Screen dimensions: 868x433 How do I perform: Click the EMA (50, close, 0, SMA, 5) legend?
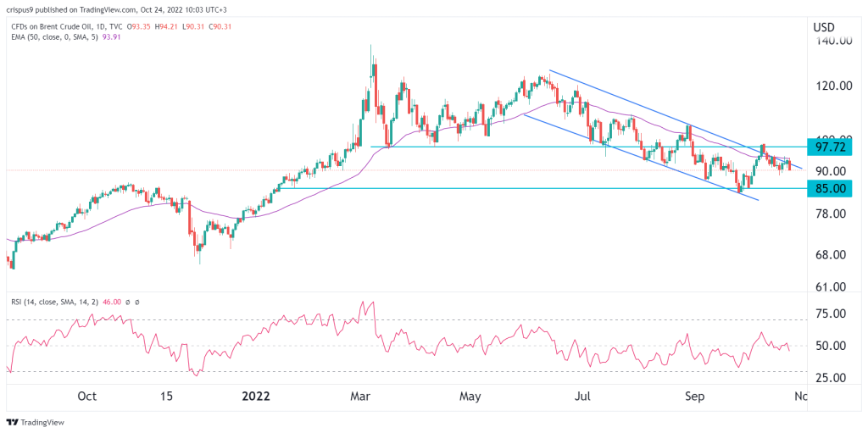(53, 37)
